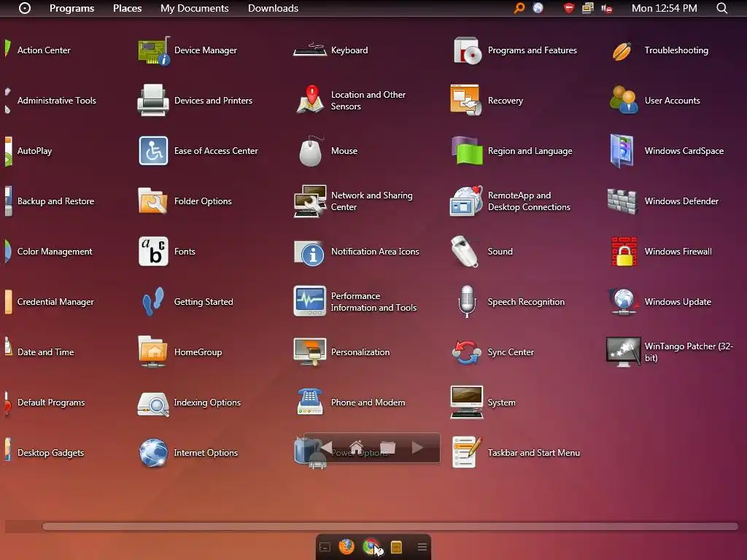This screenshot has width=747, height=560.
Task: Open the Personalization icon
Action: coord(309,352)
